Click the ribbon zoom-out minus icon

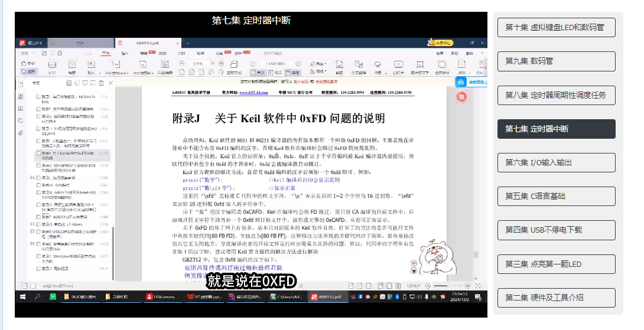pos(181,64)
